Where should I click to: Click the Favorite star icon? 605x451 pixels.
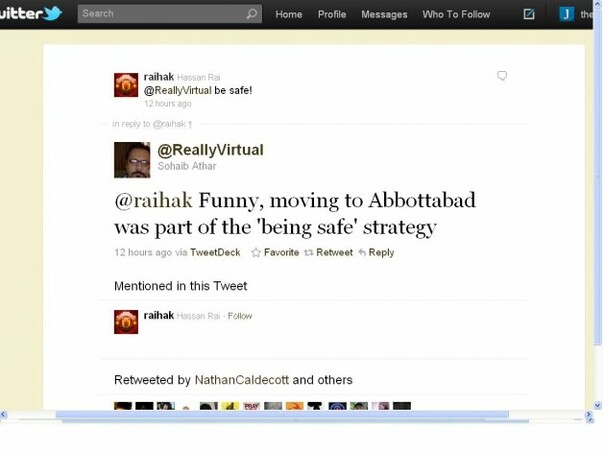[x=255, y=253]
